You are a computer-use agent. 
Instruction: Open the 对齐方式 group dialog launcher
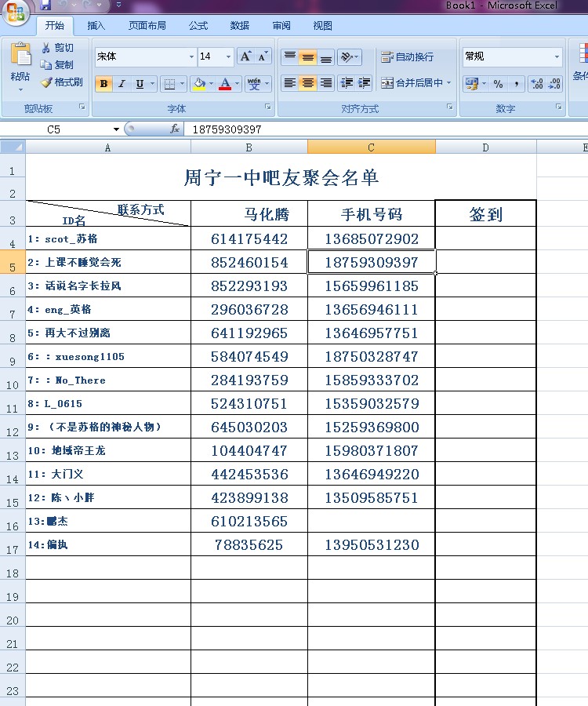click(449, 107)
